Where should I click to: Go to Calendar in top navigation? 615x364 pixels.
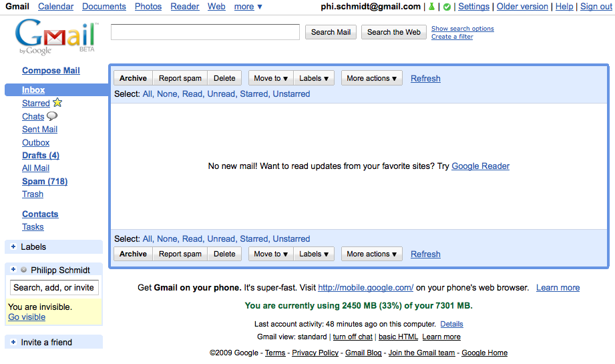coord(55,7)
